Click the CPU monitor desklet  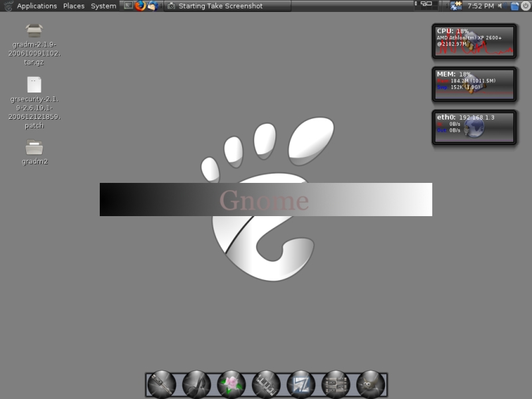tap(474, 41)
